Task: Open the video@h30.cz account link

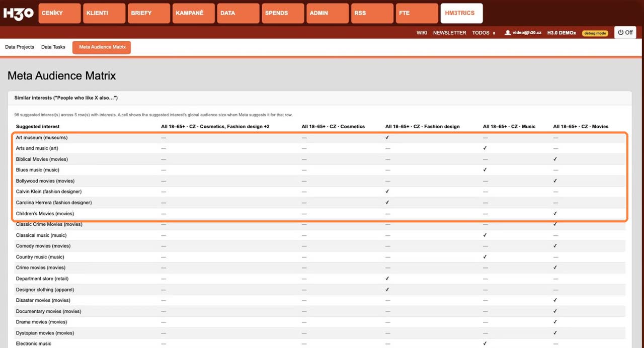Action: (x=527, y=33)
